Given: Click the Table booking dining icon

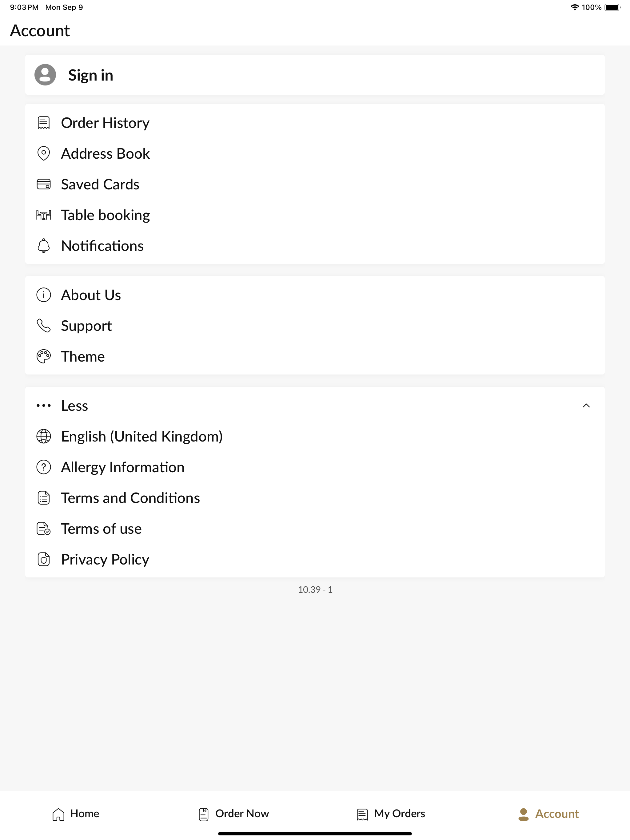Looking at the screenshot, I should coord(44,215).
